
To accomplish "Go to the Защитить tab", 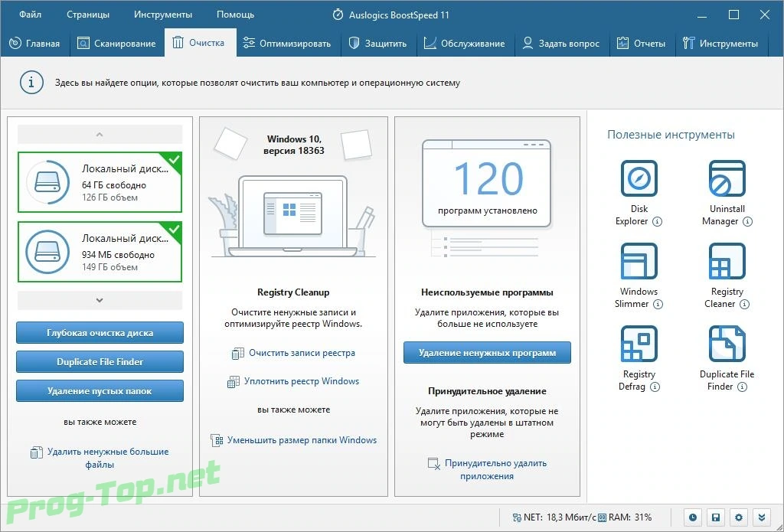I will click(x=378, y=44).
